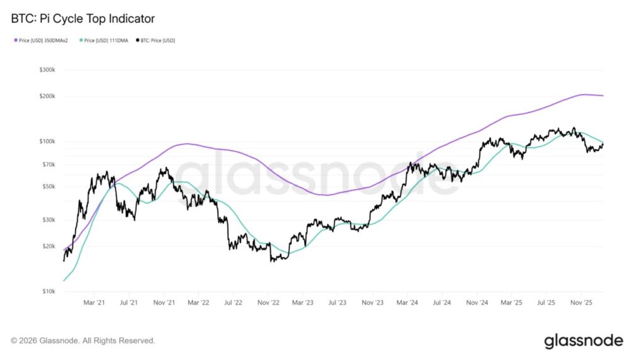Viewport: 644px width, 358px height.
Task: Select the Mar '21 x-axis tick
Action: coord(94,303)
